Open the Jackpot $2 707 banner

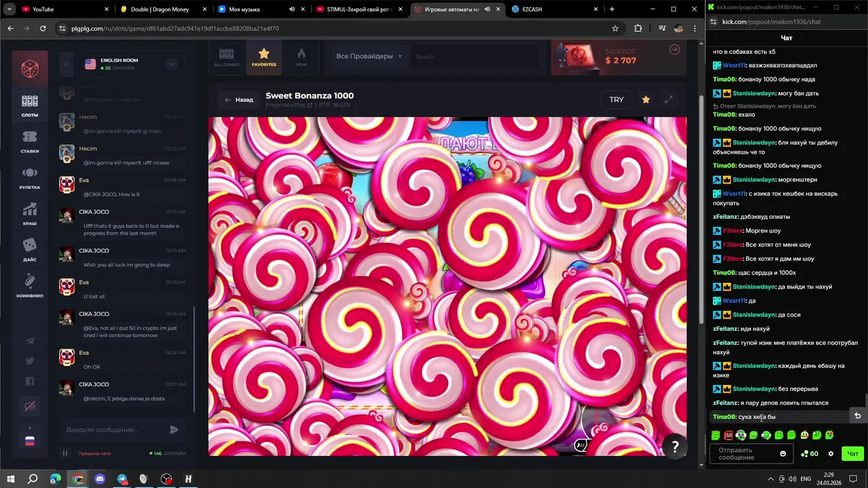tap(617, 56)
